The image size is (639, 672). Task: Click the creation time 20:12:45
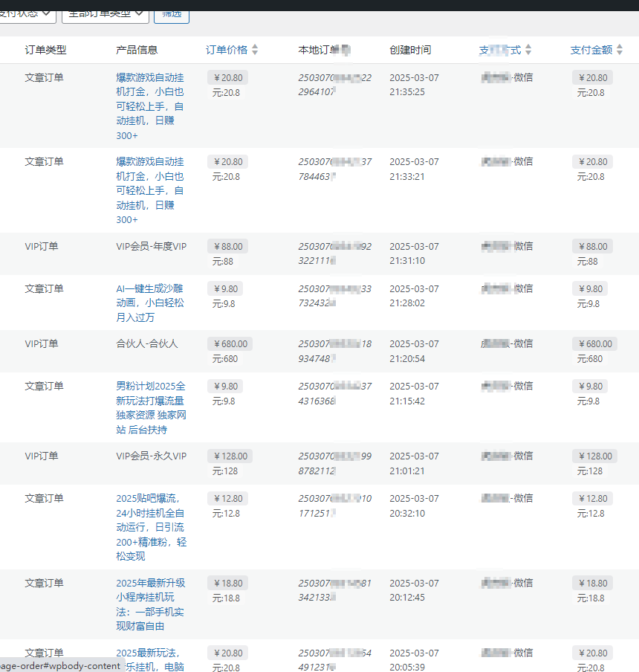407,598
